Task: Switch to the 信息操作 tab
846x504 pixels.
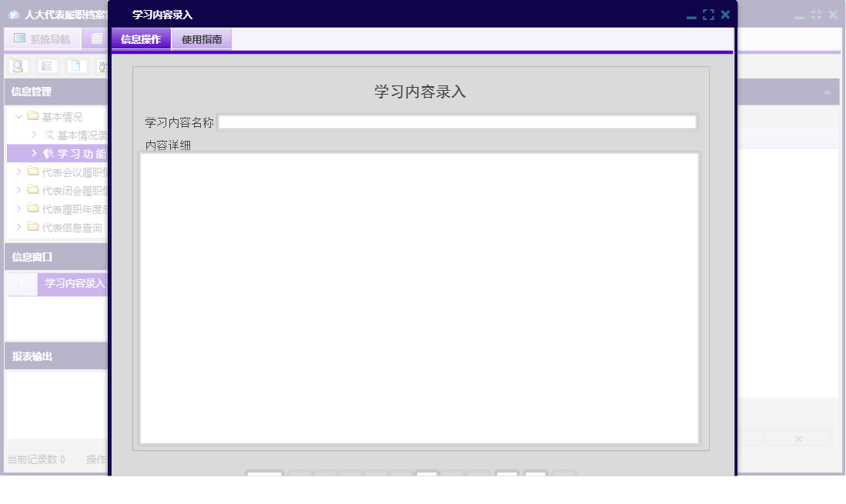Action: click(141, 39)
